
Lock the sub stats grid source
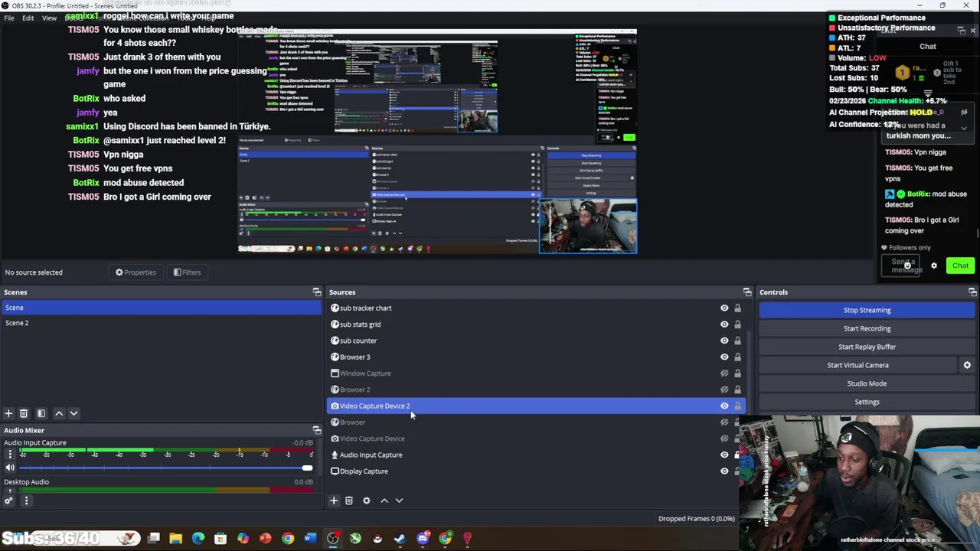click(x=737, y=324)
